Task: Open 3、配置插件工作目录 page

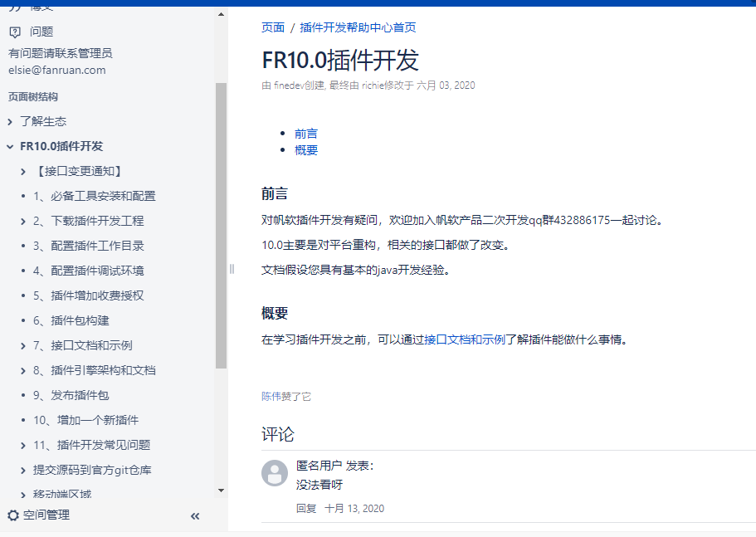Action: click(89, 246)
